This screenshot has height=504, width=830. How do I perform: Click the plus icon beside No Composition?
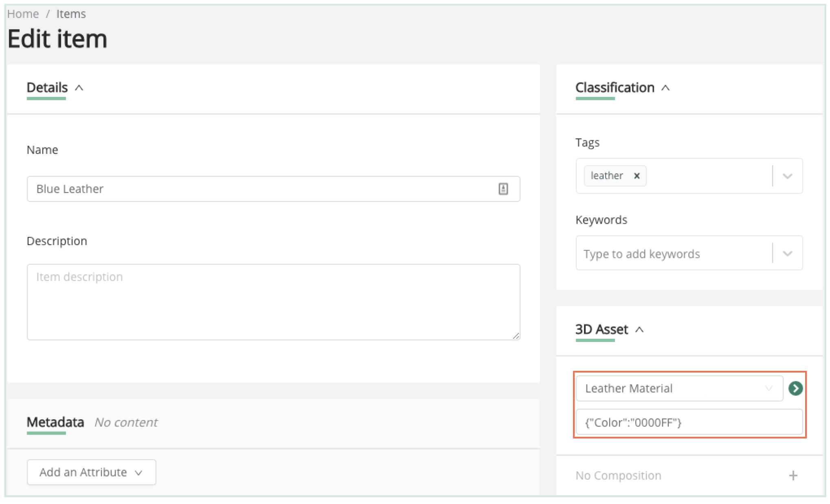pos(793,476)
